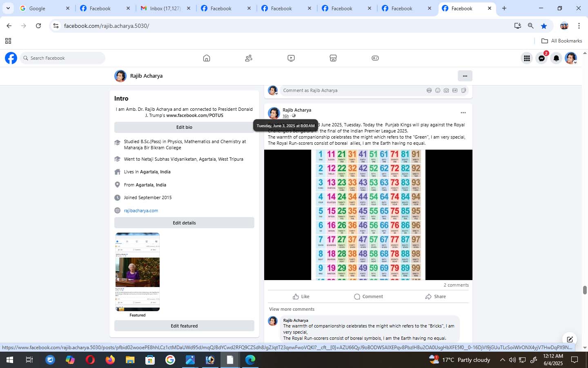Like the June 3 post
The image size is (588, 368).
pos(301,296)
